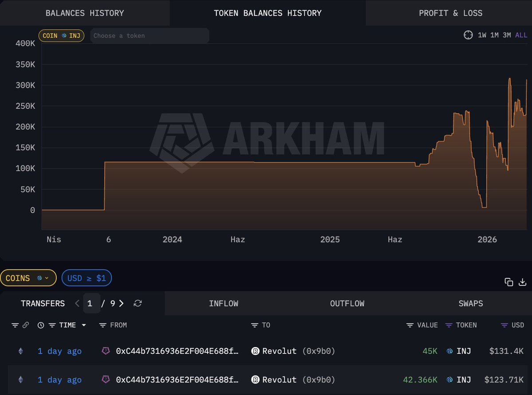Click Ethereum icon in the 45K row
Screen dimensions: 532x395
point(21,351)
